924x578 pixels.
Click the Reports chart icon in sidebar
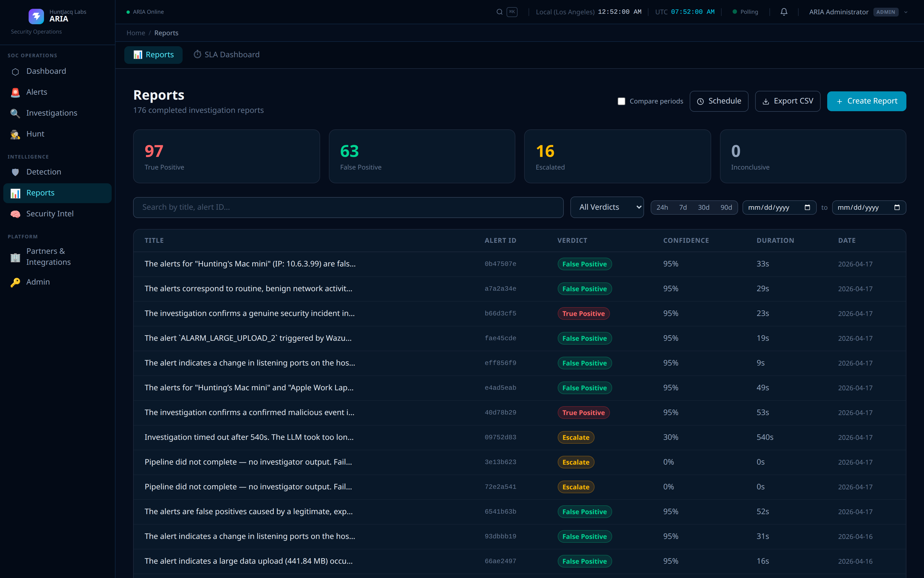coord(15,193)
